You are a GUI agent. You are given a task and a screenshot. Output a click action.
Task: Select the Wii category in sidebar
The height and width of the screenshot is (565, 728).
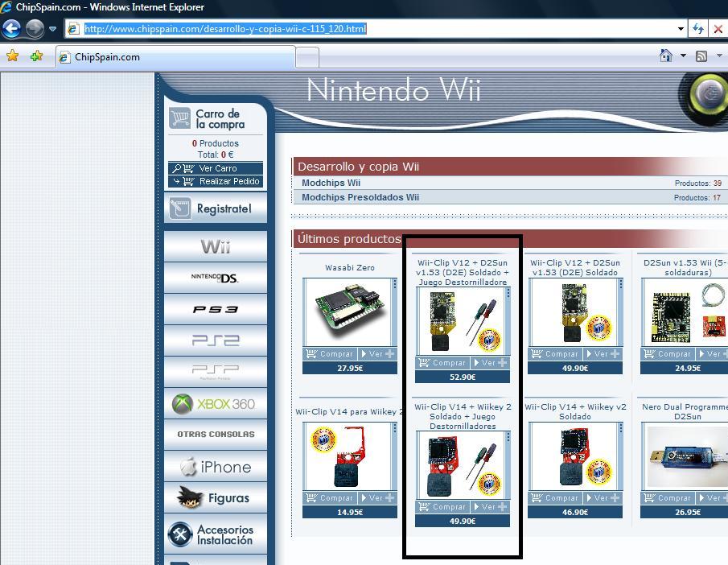coord(216,247)
